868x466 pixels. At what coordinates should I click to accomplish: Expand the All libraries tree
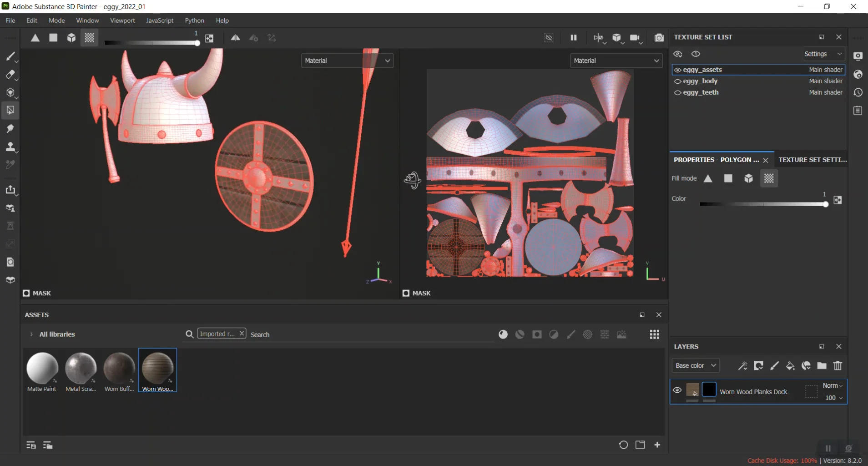[x=31, y=334]
